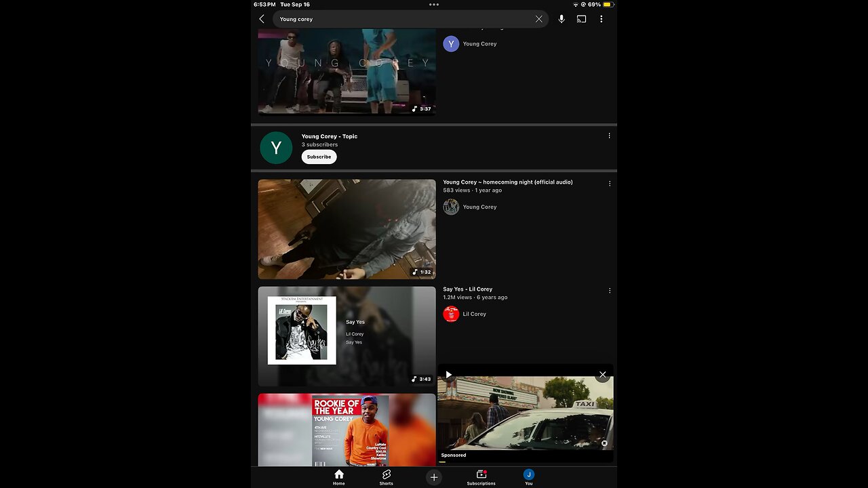The image size is (868, 488).
Task: Play the sponsored miniplayer video
Action: coord(448,375)
